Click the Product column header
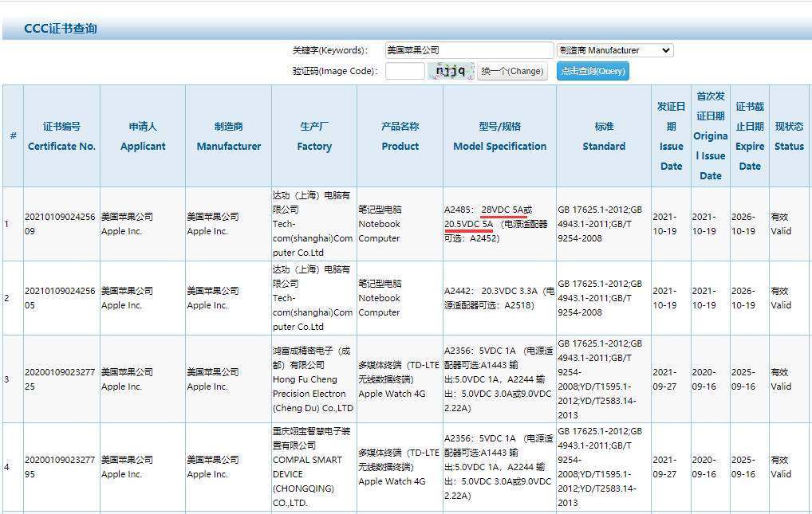The width and height of the screenshot is (812, 514). [400, 136]
